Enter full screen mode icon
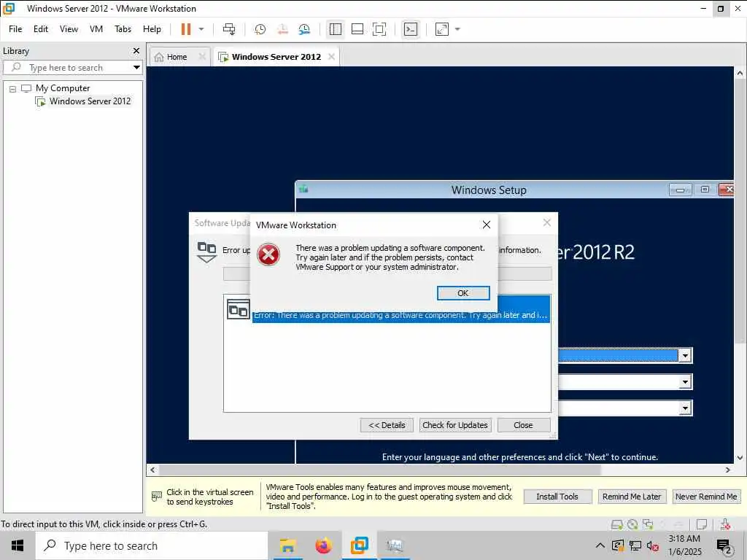The image size is (747, 560). point(379,29)
